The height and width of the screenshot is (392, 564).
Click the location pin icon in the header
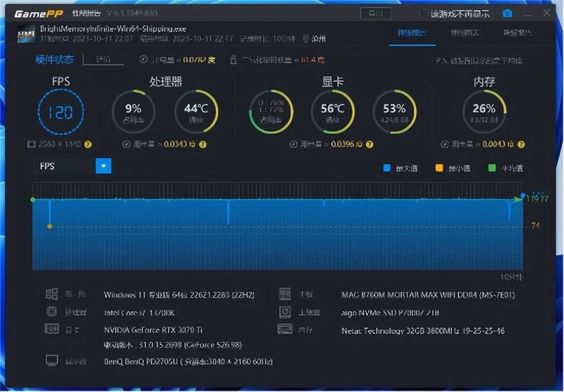pyautogui.click(x=306, y=39)
